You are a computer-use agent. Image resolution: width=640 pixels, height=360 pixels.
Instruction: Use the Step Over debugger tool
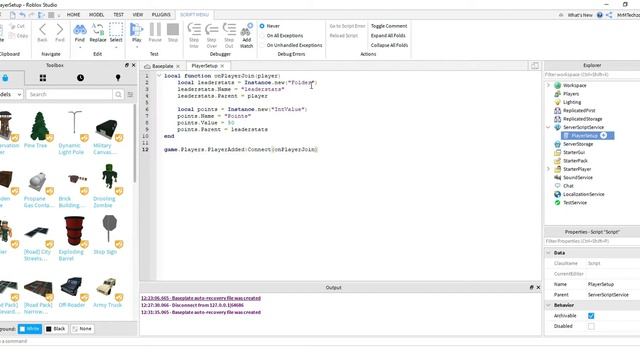click(x=211, y=36)
